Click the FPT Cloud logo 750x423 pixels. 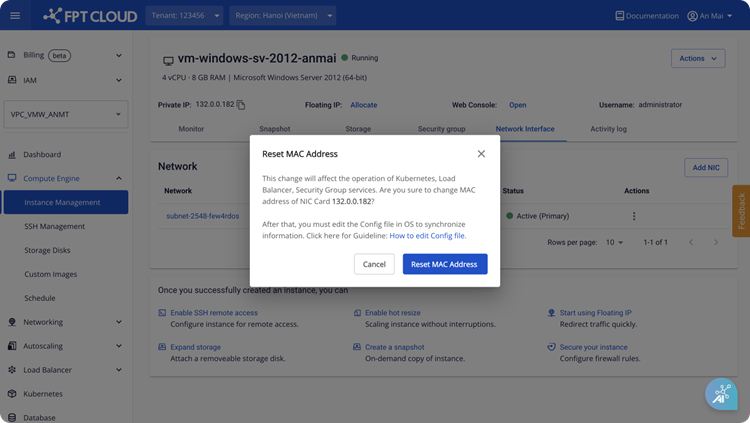point(88,16)
